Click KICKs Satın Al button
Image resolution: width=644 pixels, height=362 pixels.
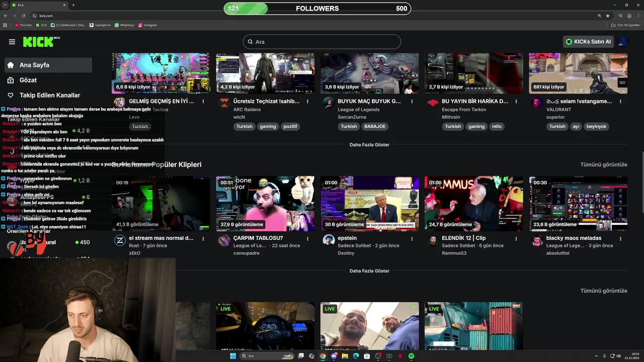click(588, 42)
